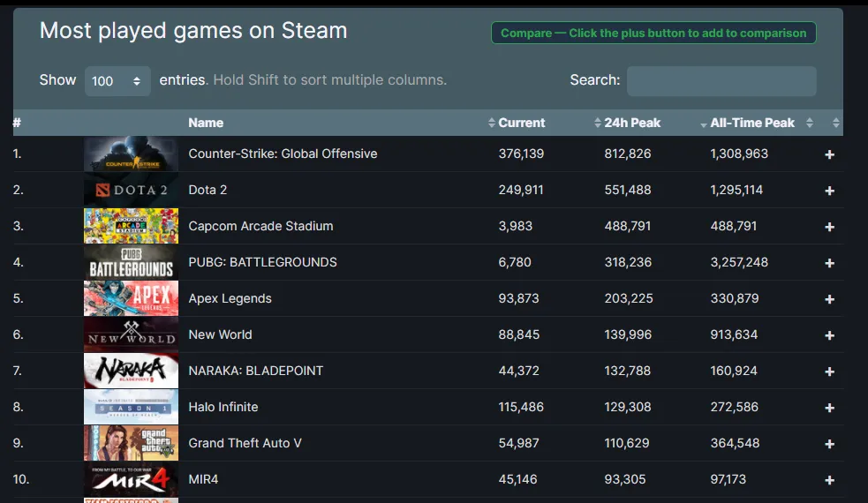Screen dimensions: 868x503
Task: Open Counter-Strike: Global Offensive link
Action: pyautogui.click(x=283, y=154)
